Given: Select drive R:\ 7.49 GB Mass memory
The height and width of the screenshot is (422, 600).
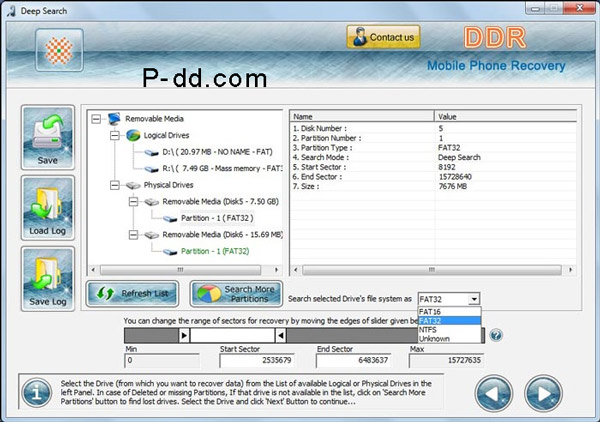Looking at the screenshot, I should pyautogui.click(x=222, y=168).
